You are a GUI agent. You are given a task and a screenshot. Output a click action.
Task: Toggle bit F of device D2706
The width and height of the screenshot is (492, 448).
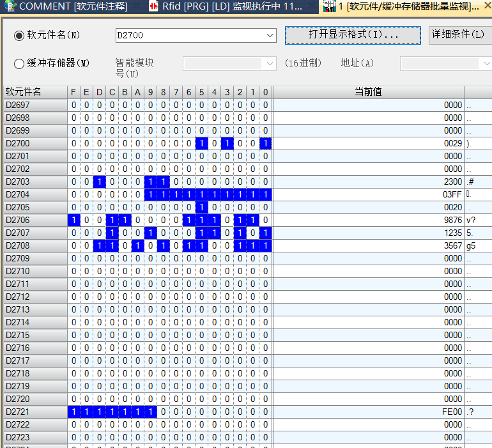(x=73, y=220)
